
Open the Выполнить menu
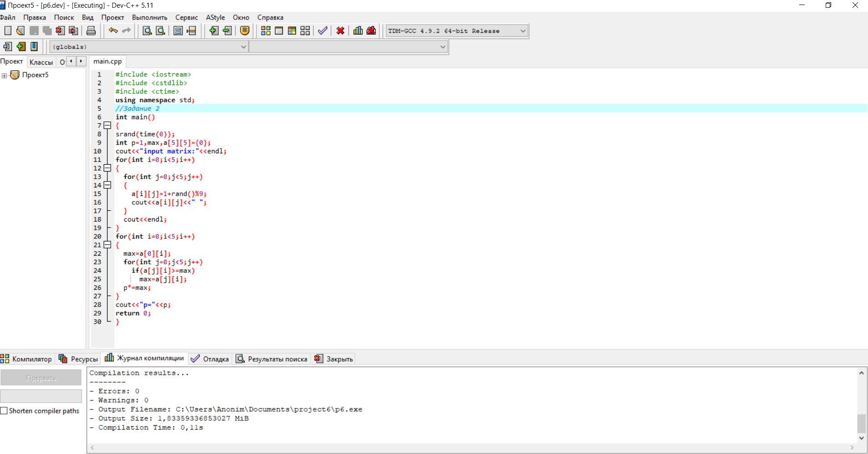150,17
